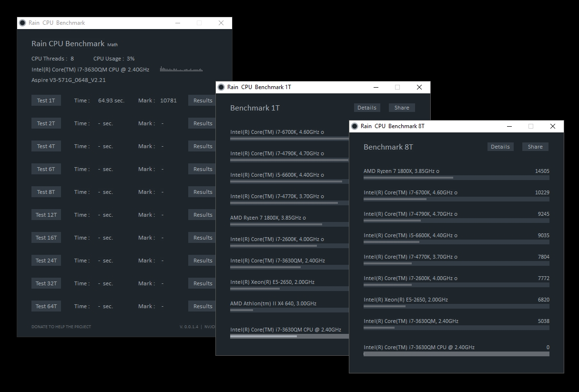Select i7-4790K 4.70GHz entry in 8T list
This screenshot has height=392, width=579.
[x=456, y=217]
